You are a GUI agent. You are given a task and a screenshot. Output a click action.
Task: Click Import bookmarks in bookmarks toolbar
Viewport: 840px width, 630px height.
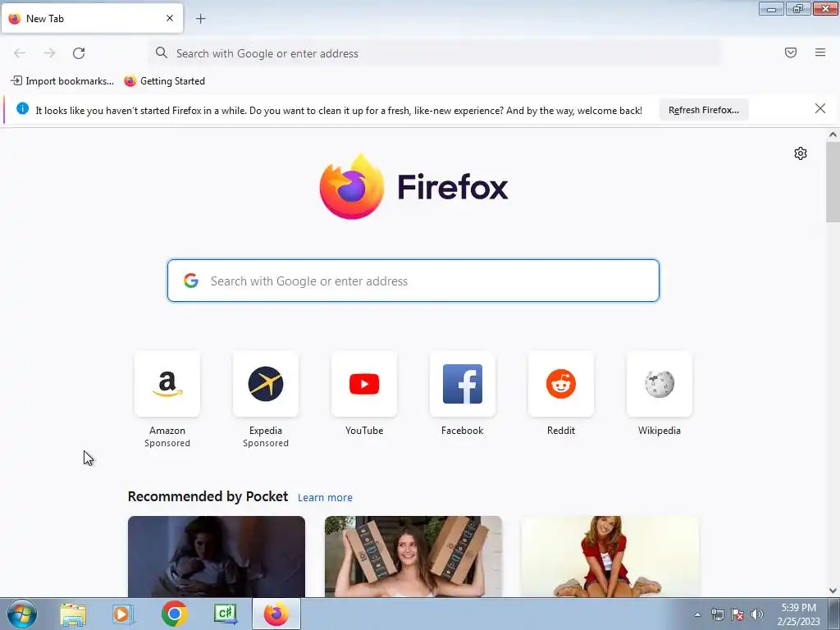[62, 81]
